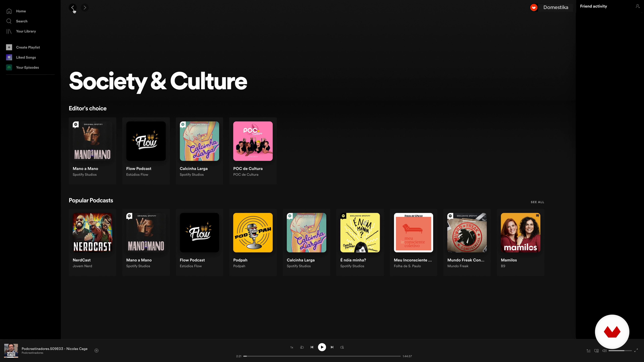Open Flow Podcast cover in Editor's choice

point(146,141)
